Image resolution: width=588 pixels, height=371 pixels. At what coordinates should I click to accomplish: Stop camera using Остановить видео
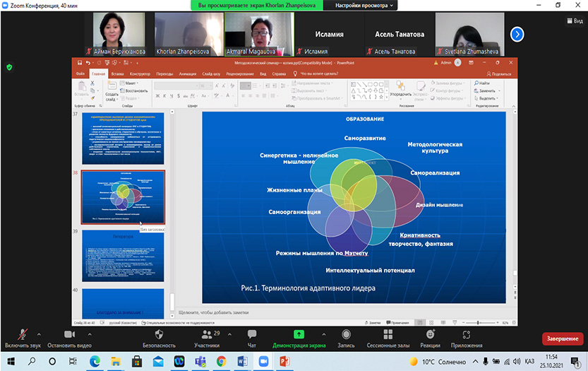coord(68,334)
